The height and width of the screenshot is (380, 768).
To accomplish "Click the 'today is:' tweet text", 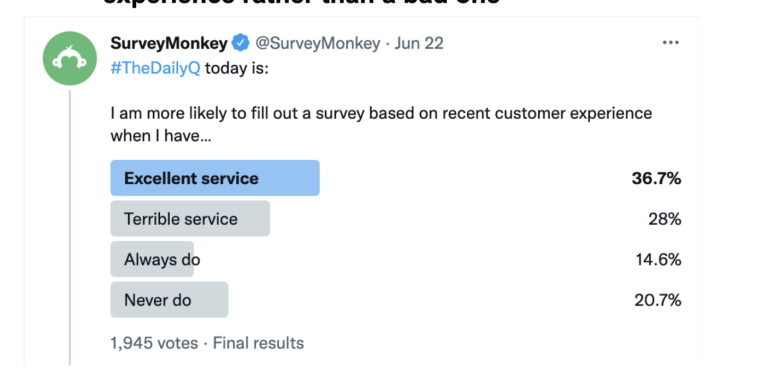I will pyautogui.click(x=237, y=68).
